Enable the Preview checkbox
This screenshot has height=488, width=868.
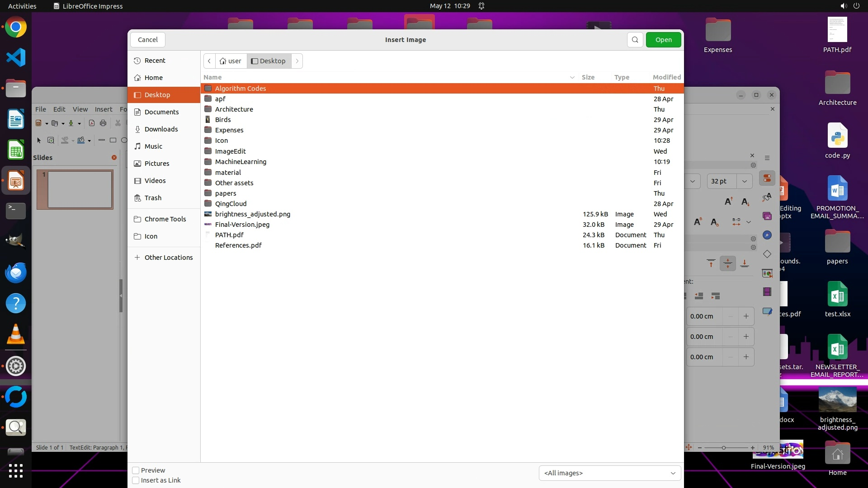pos(136,470)
